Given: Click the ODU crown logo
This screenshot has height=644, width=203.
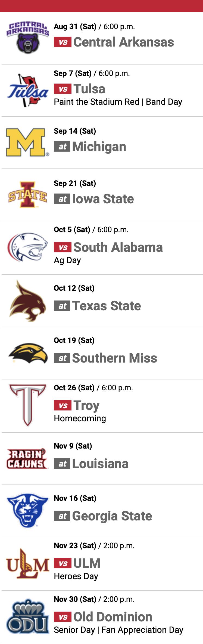Looking at the screenshot, I should point(27,617).
